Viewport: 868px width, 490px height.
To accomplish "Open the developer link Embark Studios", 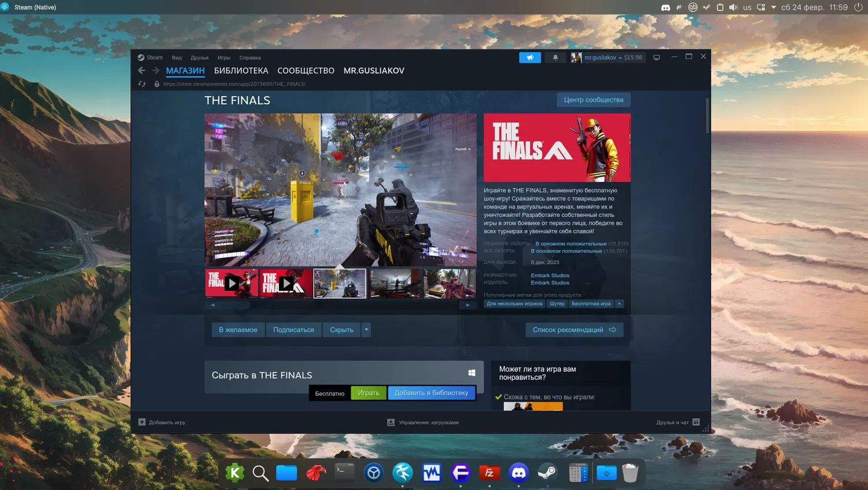I will (550, 276).
